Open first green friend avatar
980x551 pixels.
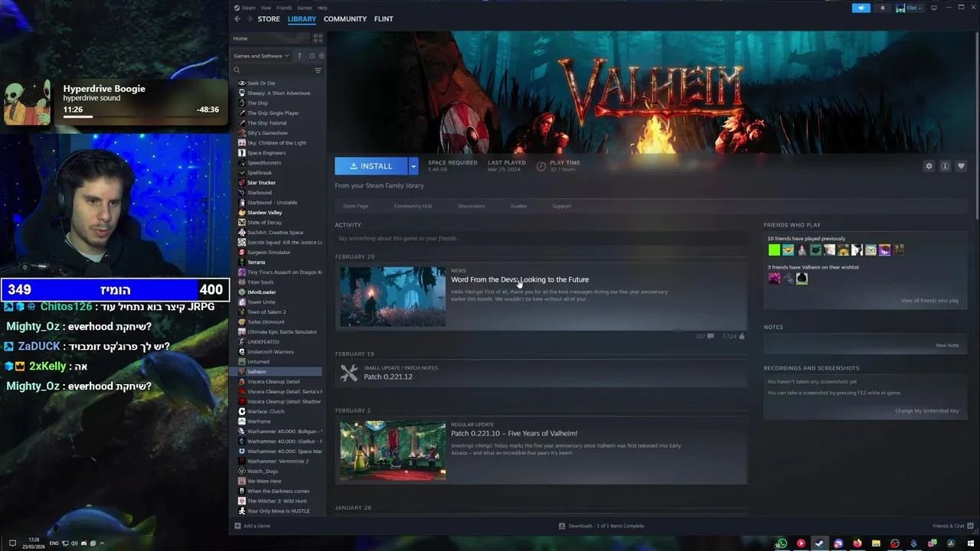774,250
